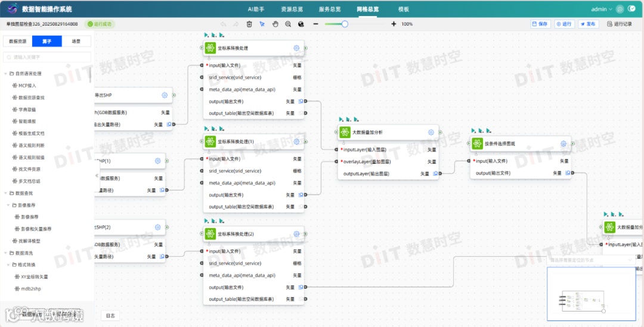
Task: Click the round icon at header far right
Action: [x=631, y=8]
